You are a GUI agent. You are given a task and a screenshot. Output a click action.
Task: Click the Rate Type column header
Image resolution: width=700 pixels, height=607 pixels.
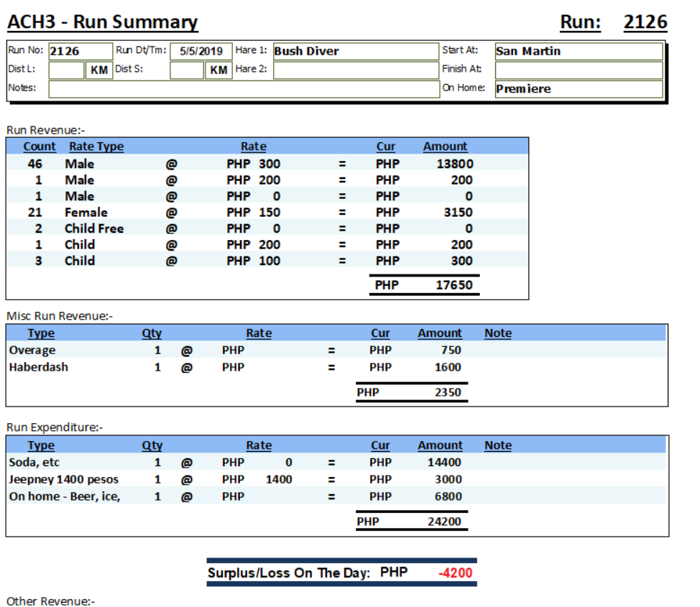coord(96,147)
